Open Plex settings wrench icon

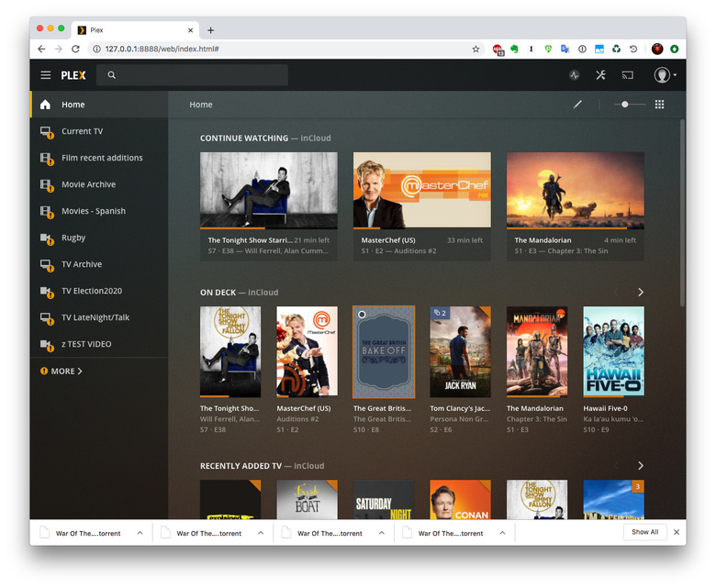pos(600,75)
